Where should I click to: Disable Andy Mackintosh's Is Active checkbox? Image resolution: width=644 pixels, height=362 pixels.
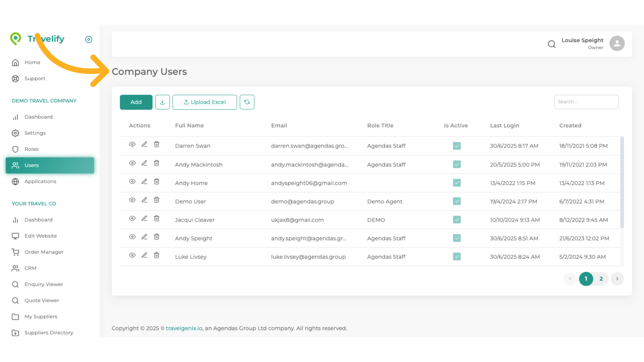tap(457, 164)
